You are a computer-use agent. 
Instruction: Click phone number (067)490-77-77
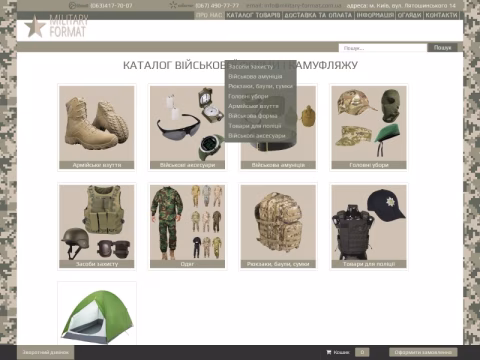coord(217,6)
